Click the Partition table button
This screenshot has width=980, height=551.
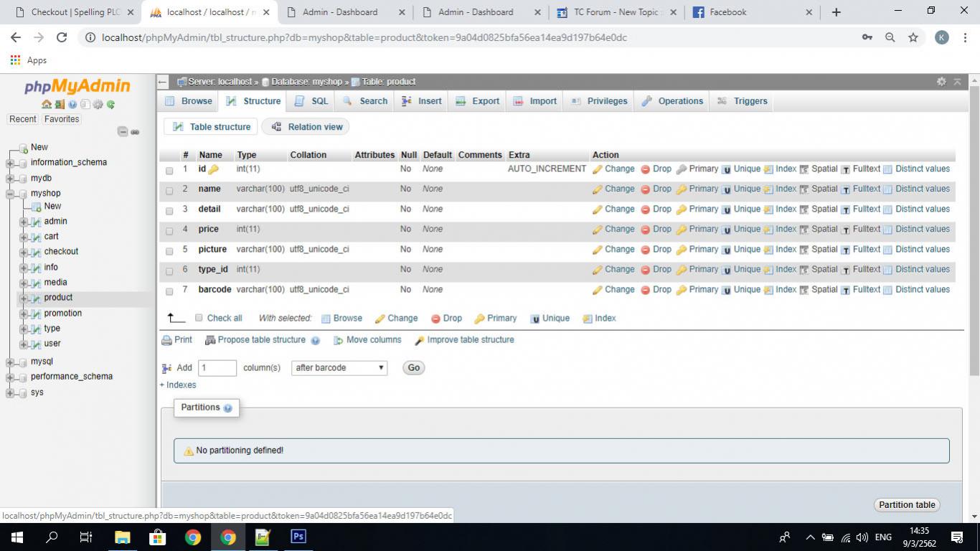tap(907, 505)
